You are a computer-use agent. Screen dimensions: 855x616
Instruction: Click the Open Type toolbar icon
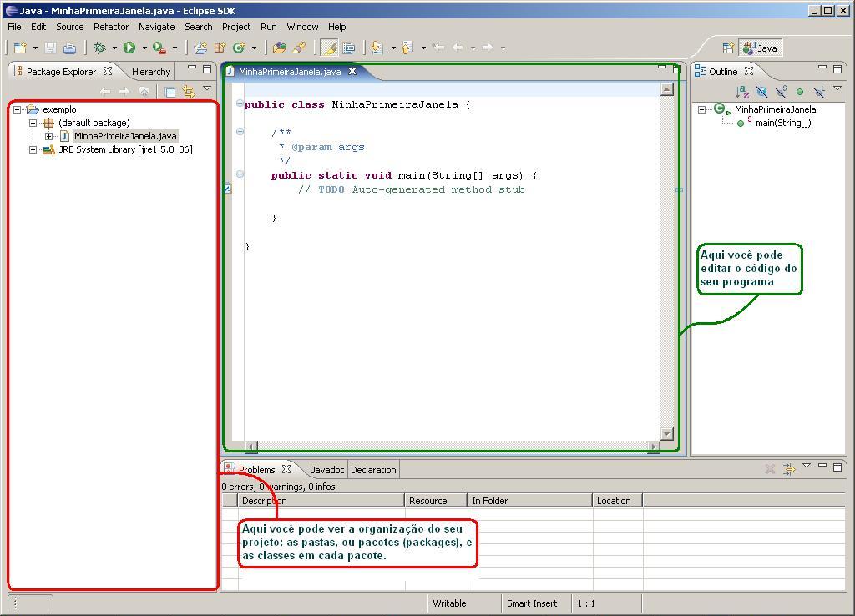(x=279, y=48)
